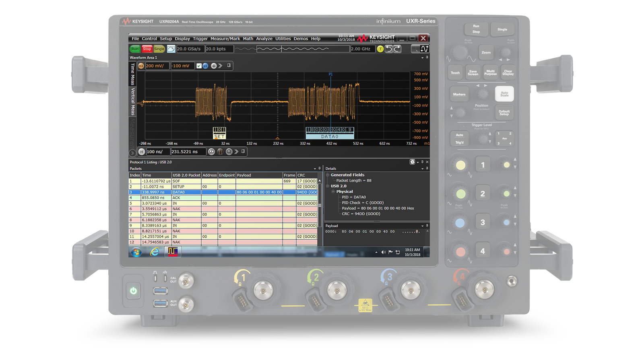Collapse the Physical node under USB 2.0

(333, 191)
